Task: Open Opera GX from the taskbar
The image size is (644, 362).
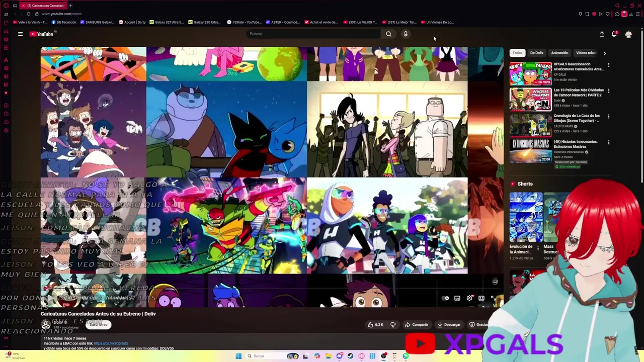Action: 361,356
